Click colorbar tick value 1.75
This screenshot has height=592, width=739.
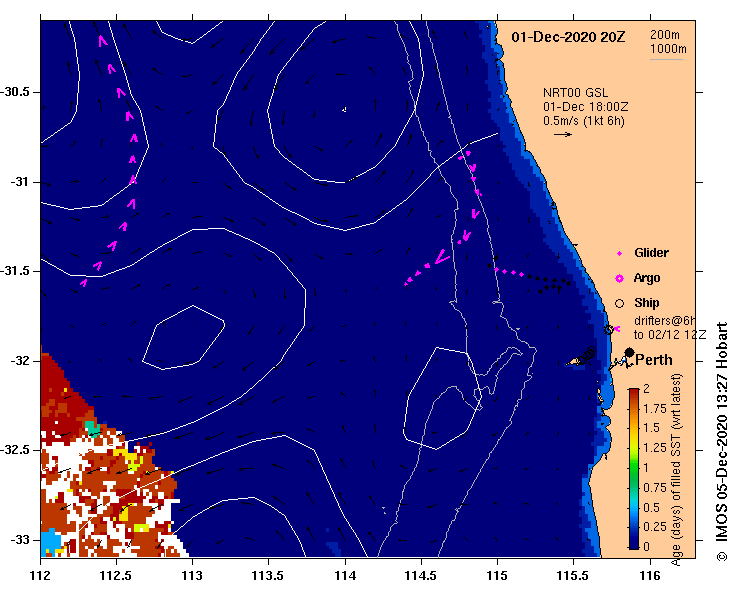655,409
